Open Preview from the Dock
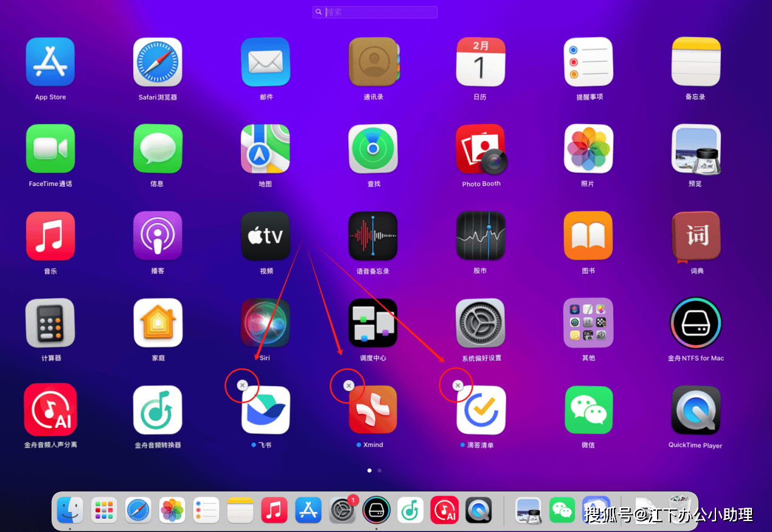Image resolution: width=772 pixels, height=532 pixels. [x=528, y=510]
